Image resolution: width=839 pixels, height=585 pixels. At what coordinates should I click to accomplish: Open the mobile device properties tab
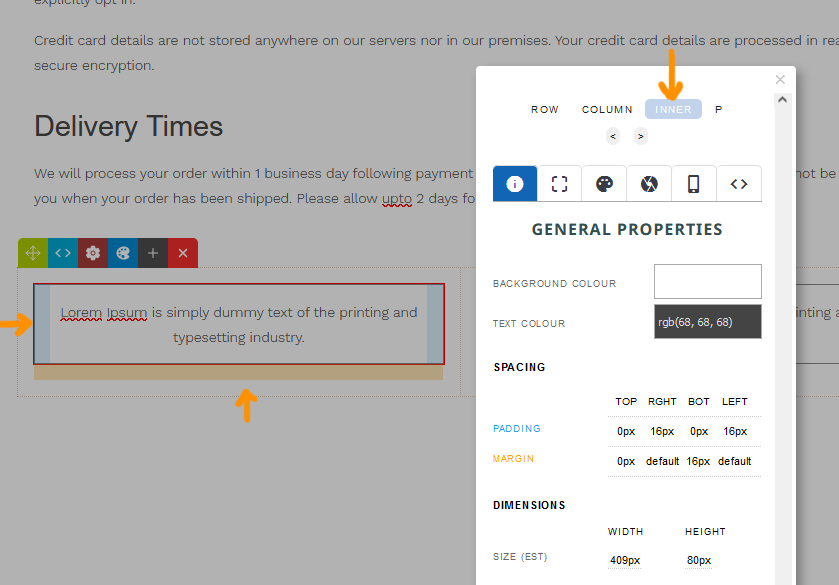click(694, 184)
